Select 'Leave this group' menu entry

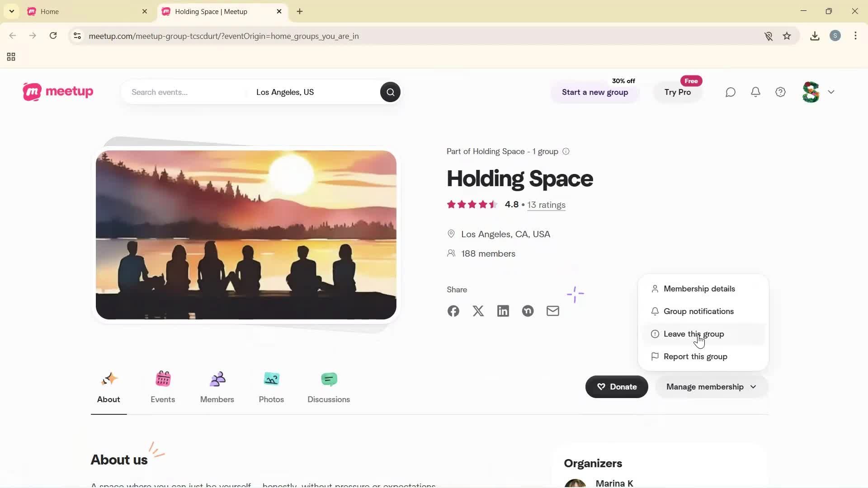tap(693, 334)
